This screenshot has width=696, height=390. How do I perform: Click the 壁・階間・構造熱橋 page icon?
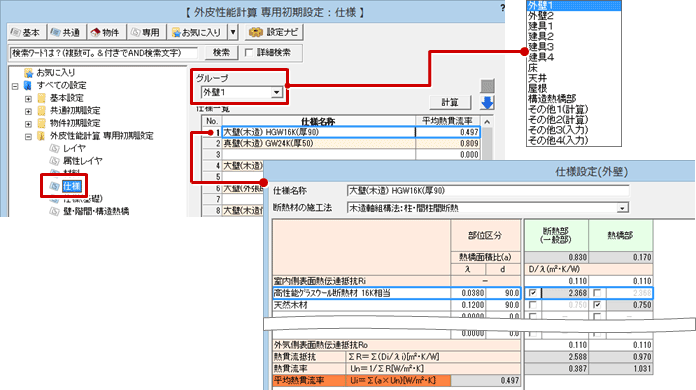click(x=55, y=211)
